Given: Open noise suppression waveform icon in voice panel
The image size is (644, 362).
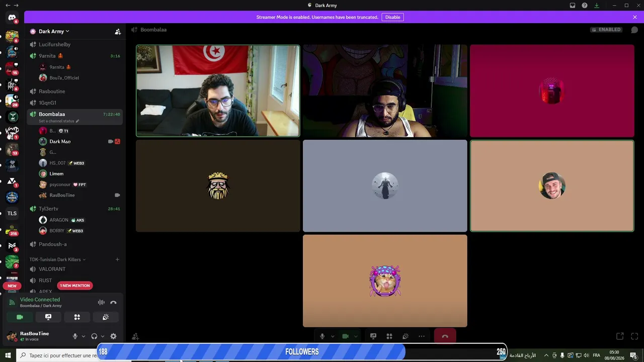Looking at the screenshot, I should [x=101, y=302].
